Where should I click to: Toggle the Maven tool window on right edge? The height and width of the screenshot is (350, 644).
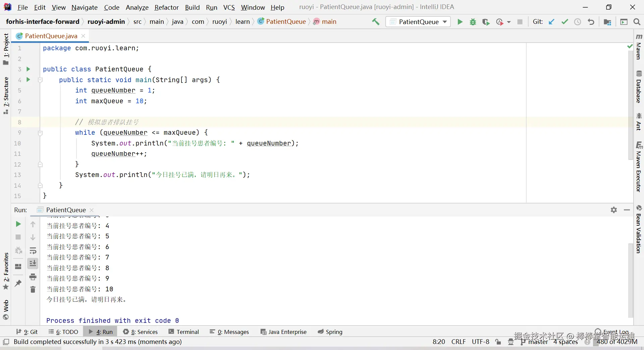point(639,47)
